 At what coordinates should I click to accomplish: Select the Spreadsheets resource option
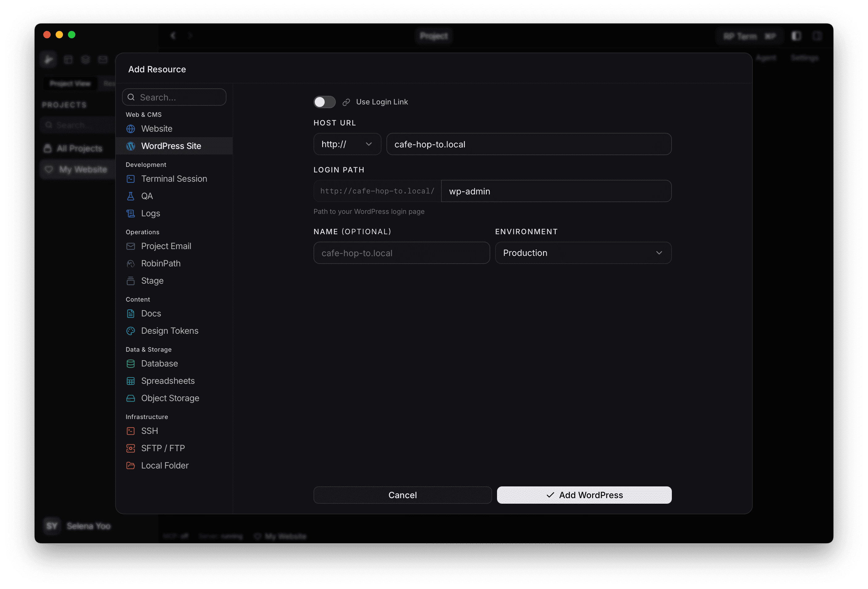coord(168,380)
